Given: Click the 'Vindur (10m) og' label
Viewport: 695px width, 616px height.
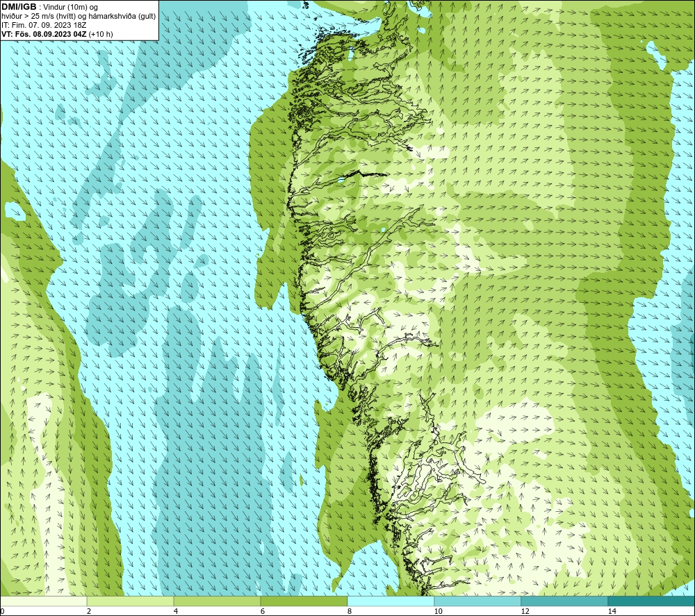Looking at the screenshot, I should (x=72, y=8).
